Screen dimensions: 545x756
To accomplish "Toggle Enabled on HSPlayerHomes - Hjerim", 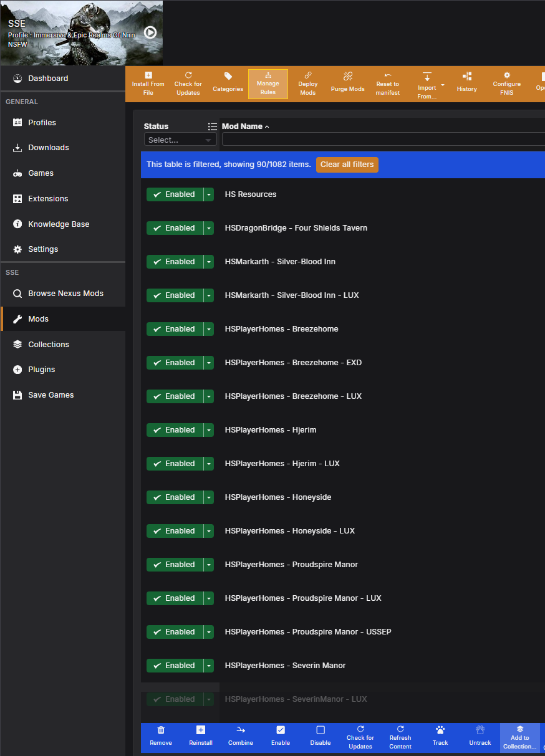I will click(175, 429).
